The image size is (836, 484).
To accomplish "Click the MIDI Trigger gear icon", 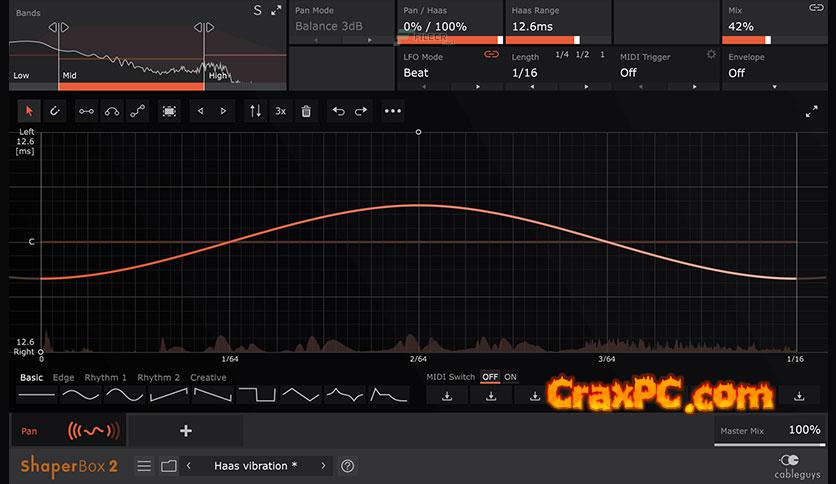I will click(711, 55).
